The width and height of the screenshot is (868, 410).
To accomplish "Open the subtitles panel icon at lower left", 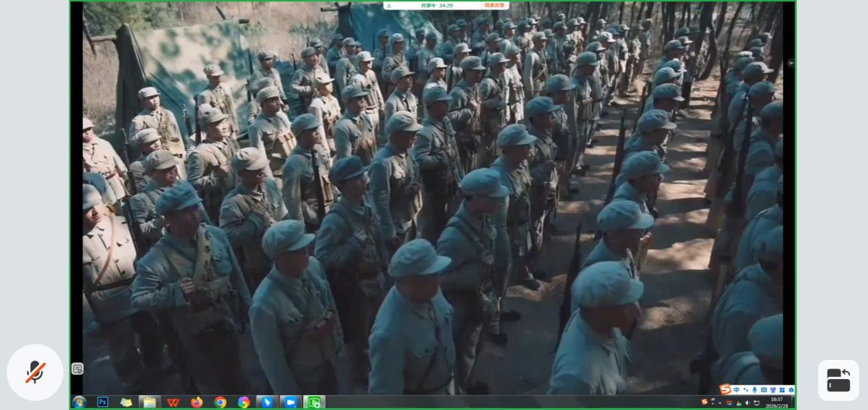I will click(x=78, y=369).
